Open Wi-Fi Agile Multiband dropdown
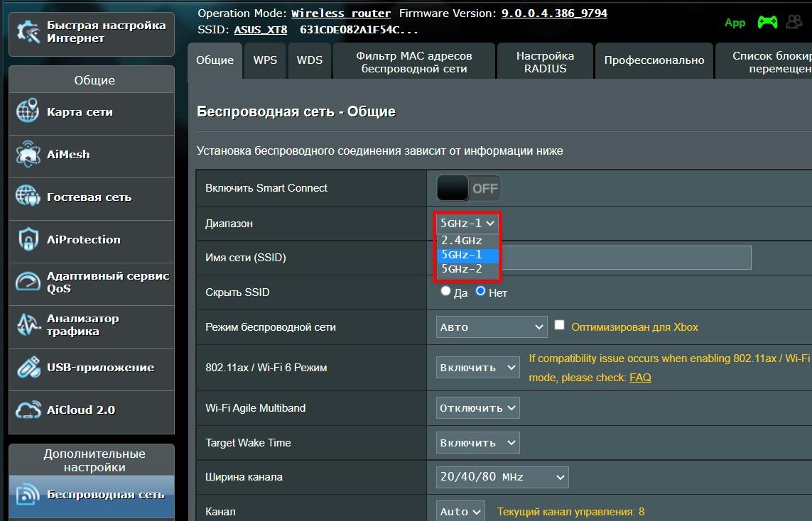Image resolution: width=812 pixels, height=521 pixels. (477, 407)
